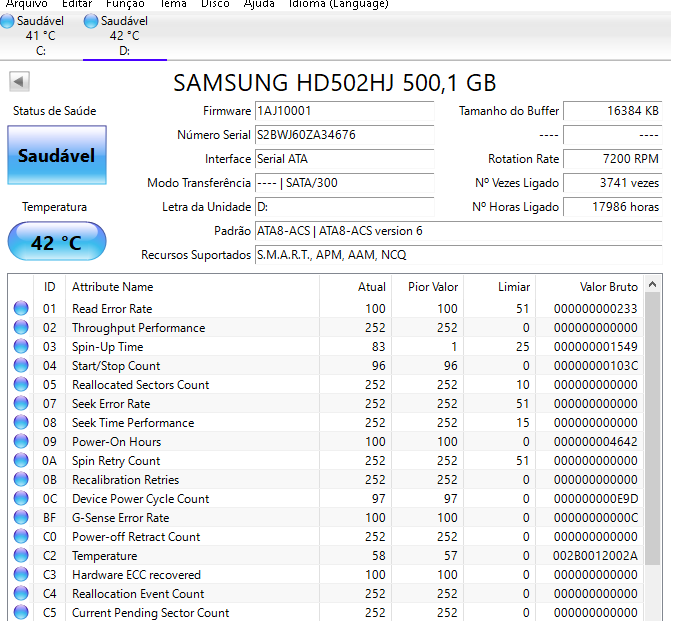
Task: Select the Temperature attribute name
Action: click(105, 556)
